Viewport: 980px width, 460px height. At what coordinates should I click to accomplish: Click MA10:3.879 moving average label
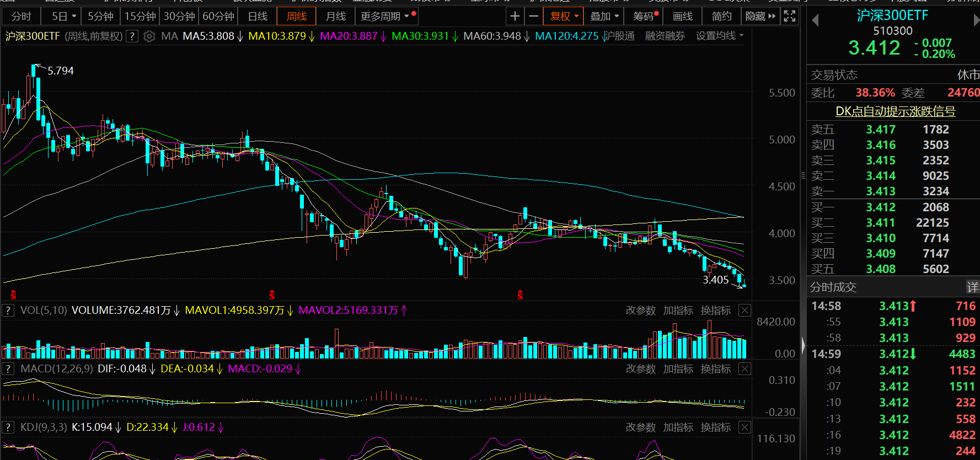click(277, 36)
